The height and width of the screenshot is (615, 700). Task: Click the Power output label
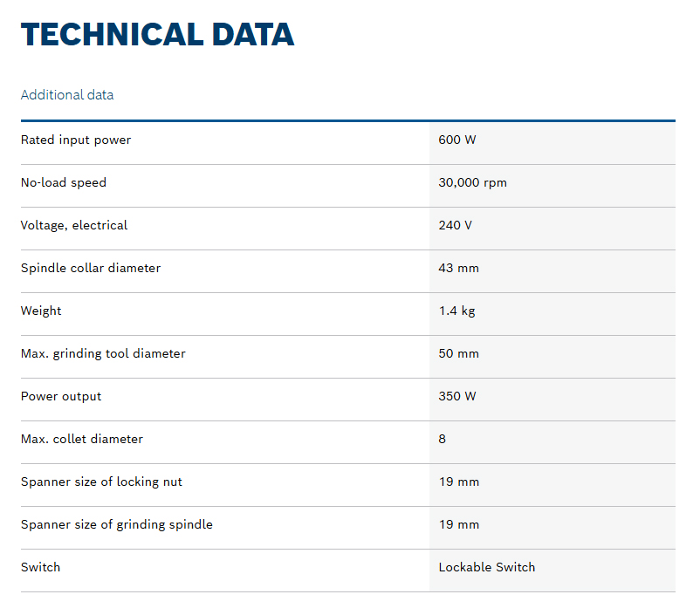pos(61,396)
